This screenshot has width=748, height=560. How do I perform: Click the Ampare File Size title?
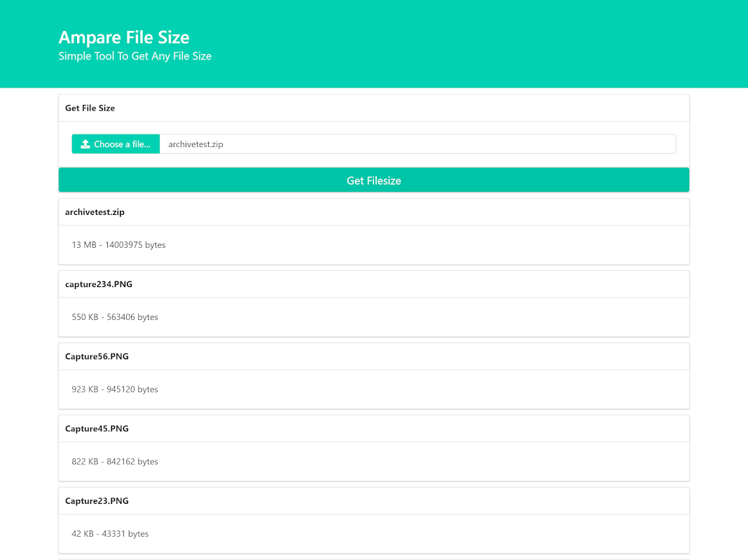click(124, 37)
